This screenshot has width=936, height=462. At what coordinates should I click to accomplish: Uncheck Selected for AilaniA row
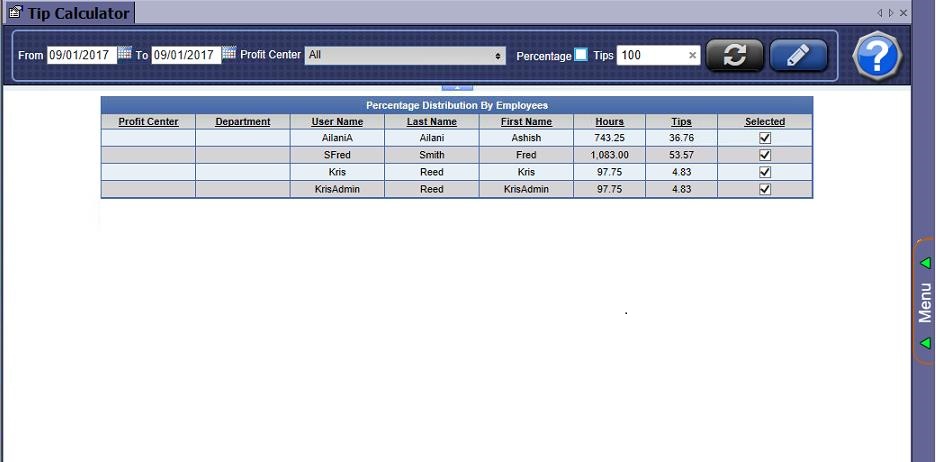click(x=765, y=138)
